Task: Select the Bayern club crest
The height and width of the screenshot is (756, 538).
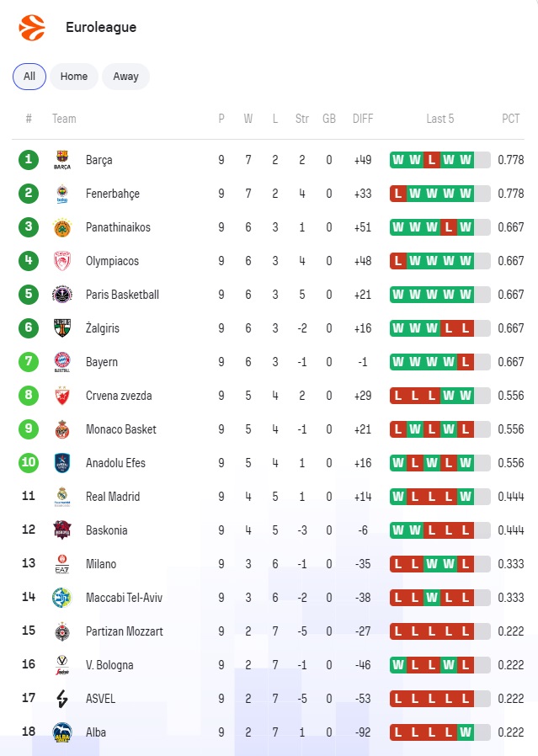Action: (x=62, y=362)
